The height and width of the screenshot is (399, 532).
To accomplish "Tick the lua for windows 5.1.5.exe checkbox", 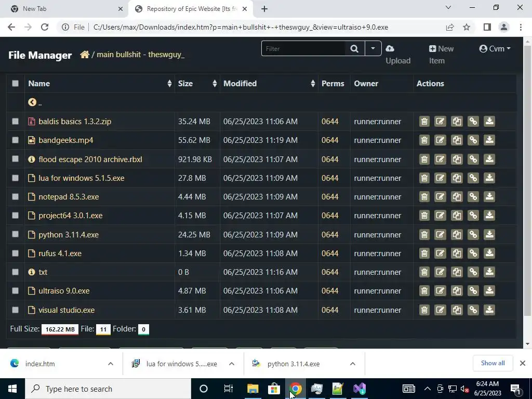I will [x=15, y=178].
